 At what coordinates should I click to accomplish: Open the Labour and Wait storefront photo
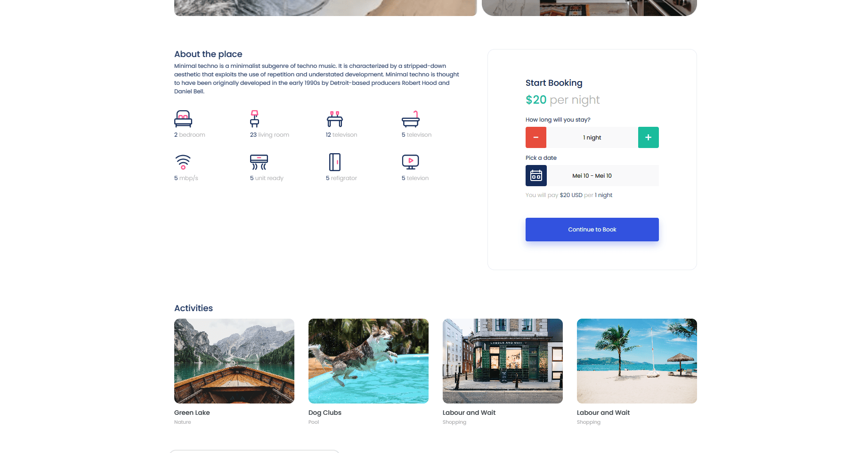[x=503, y=361]
